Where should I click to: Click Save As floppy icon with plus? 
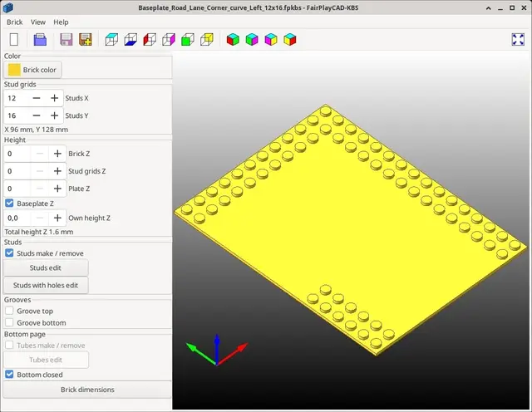click(86, 39)
